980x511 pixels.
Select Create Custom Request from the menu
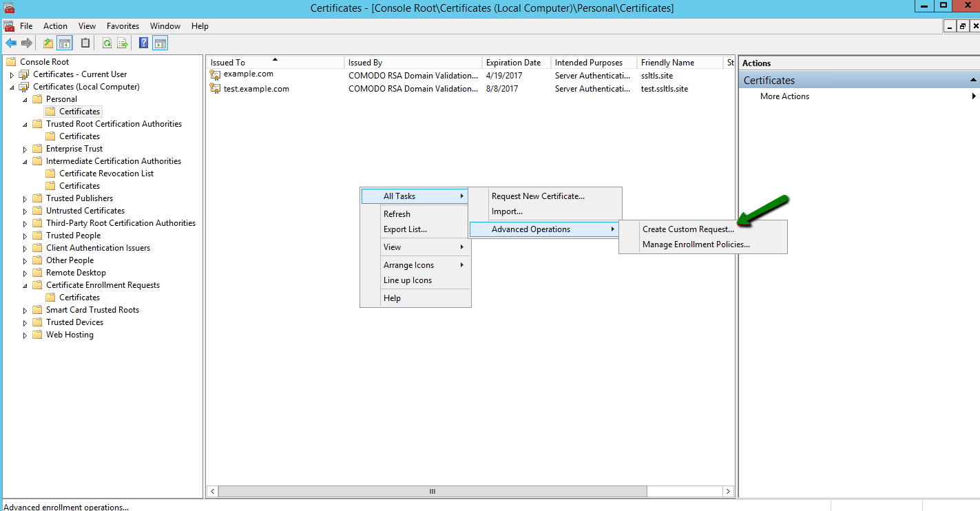689,229
